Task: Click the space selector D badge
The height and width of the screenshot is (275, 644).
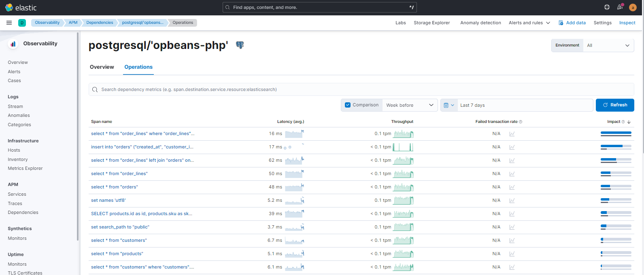Action: 22,23
